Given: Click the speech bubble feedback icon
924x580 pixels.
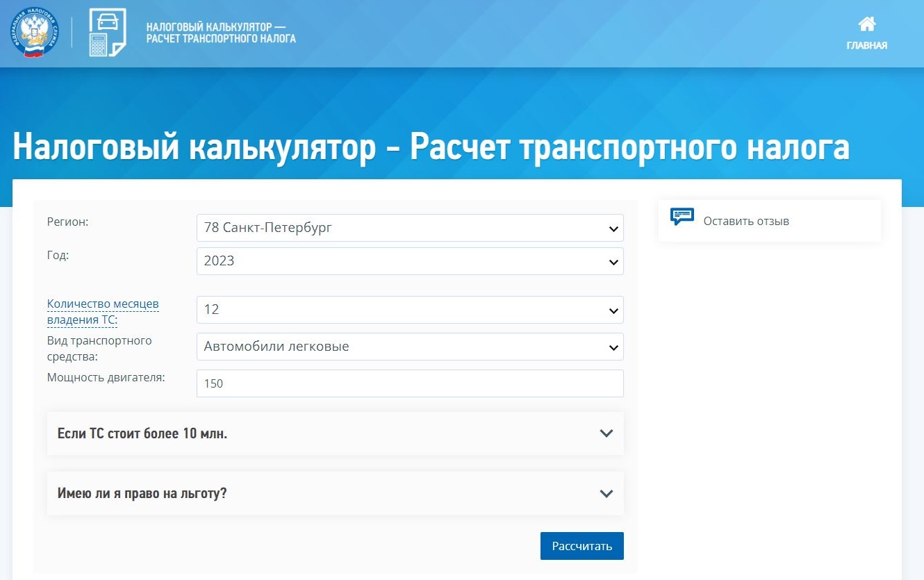Looking at the screenshot, I should [682, 217].
